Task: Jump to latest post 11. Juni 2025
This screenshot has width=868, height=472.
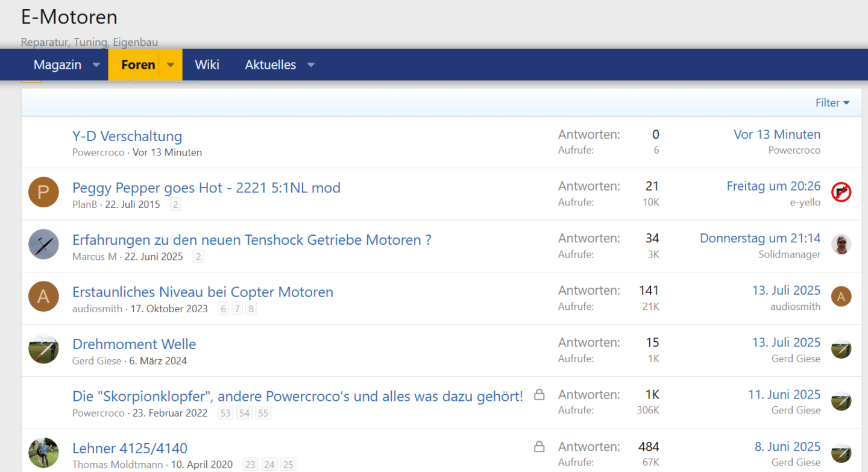Action: coord(784,395)
